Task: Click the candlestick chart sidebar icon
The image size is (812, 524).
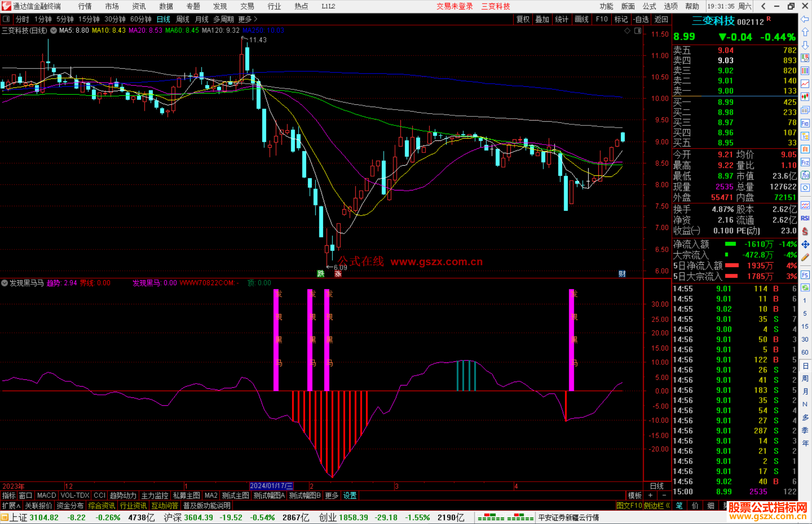Action: click(805, 97)
